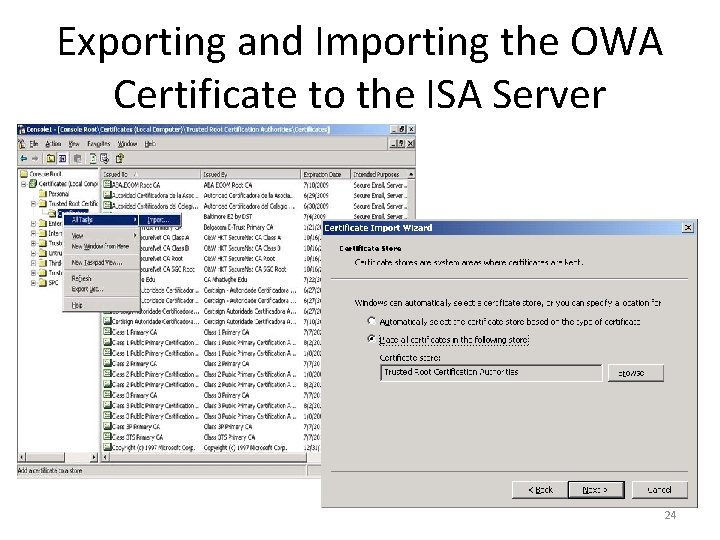Click the Trusted Root Certification folder icon

43,203
